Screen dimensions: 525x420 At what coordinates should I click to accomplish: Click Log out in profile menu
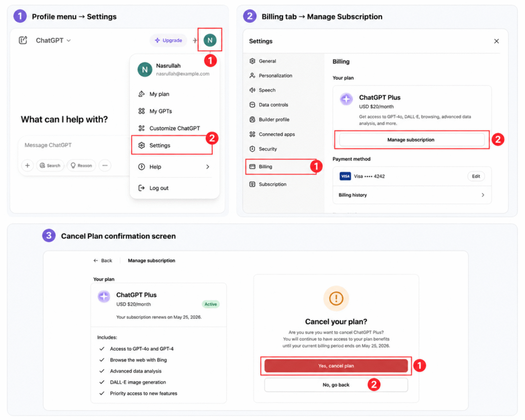click(x=174, y=188)
